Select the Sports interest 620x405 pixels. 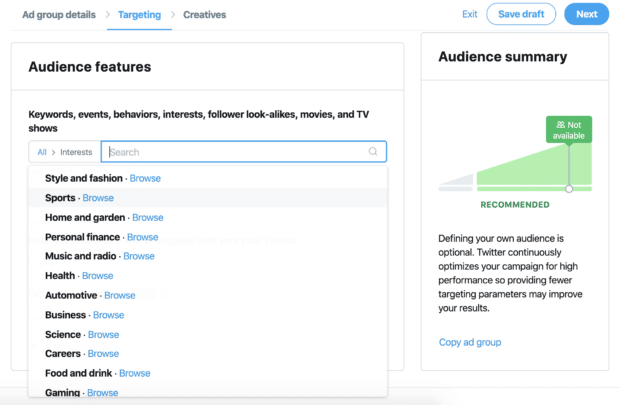[60, 198]
